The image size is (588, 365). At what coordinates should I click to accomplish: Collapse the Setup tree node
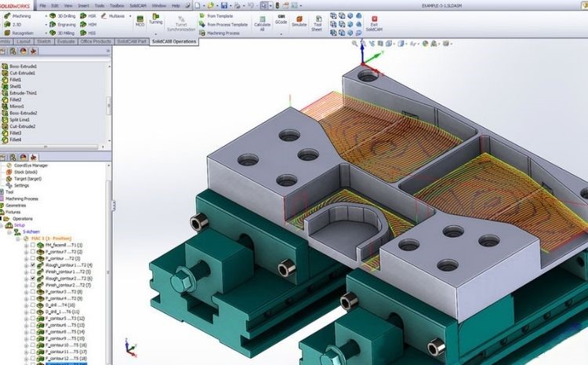pyautogui.click(x=4, y=225)
